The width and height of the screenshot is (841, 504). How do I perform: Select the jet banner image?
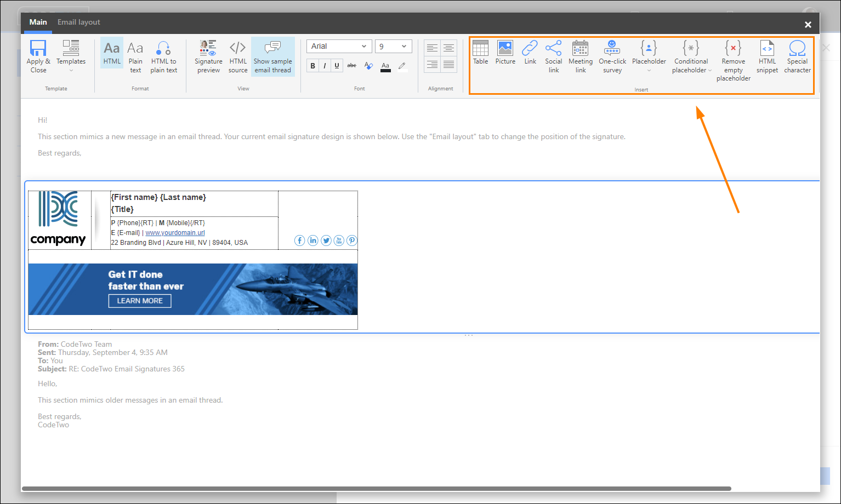[193, 289]
